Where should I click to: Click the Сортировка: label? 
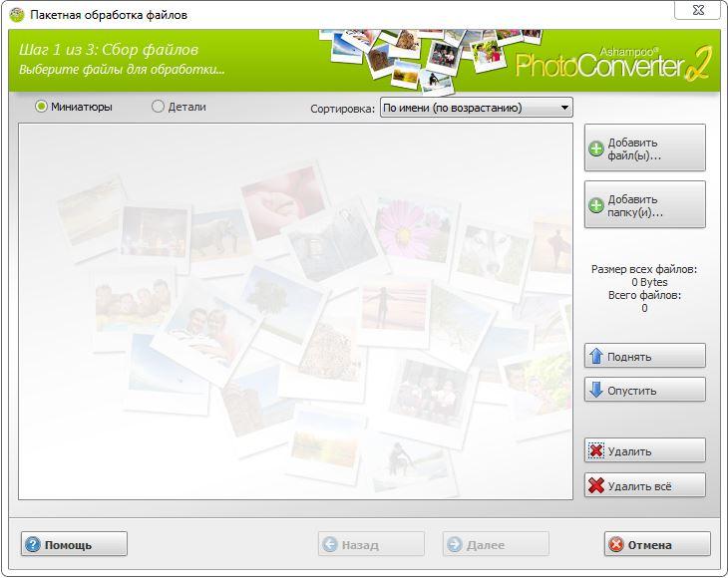pyautogui.click(x=342, y=109)
